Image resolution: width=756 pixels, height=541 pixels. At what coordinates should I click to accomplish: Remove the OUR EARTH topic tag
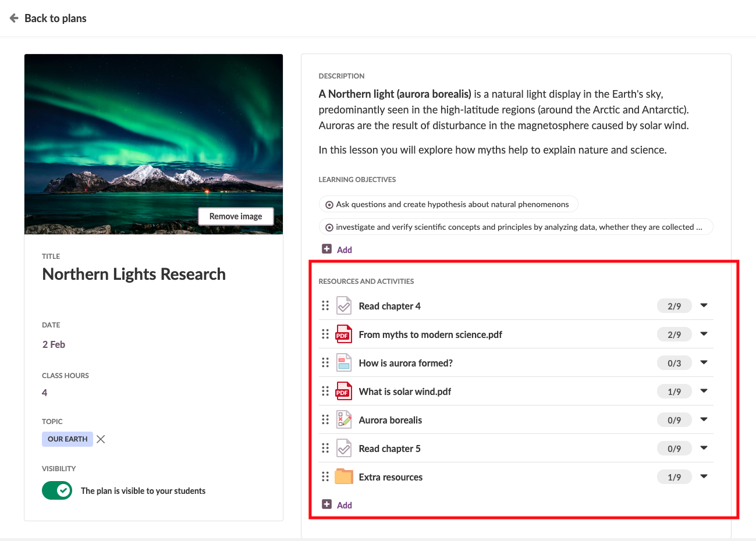(x=101, y=439)
